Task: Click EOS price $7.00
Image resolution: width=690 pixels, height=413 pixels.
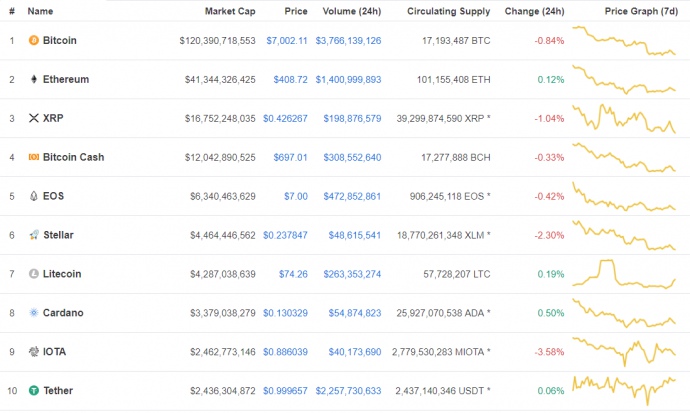Action: (x=296, y=196)
